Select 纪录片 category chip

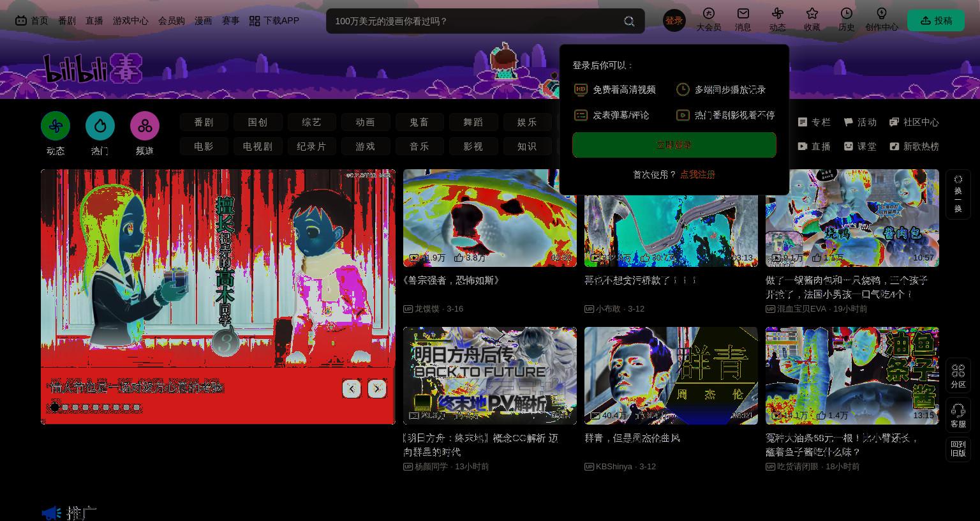coord(312,146)
